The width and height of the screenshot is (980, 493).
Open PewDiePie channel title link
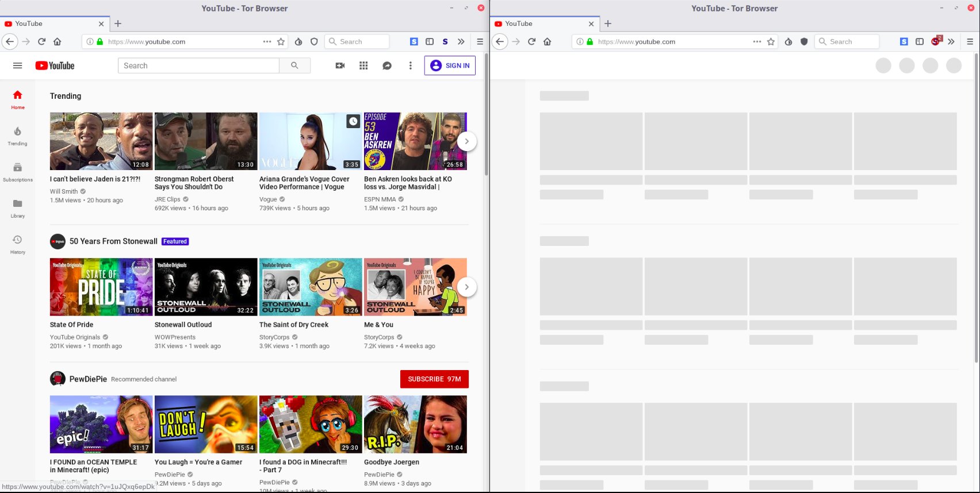point(88,379)
